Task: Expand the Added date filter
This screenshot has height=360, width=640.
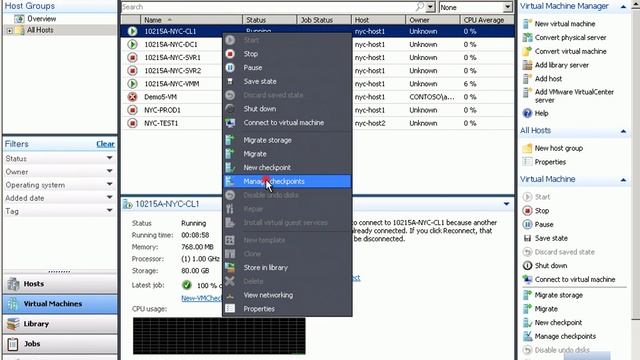Action: click(x=109, y=198)
